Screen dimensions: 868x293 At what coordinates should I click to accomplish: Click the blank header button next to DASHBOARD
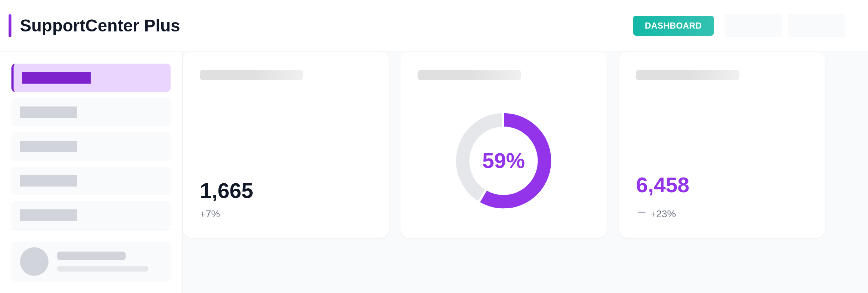pos(753,26)
